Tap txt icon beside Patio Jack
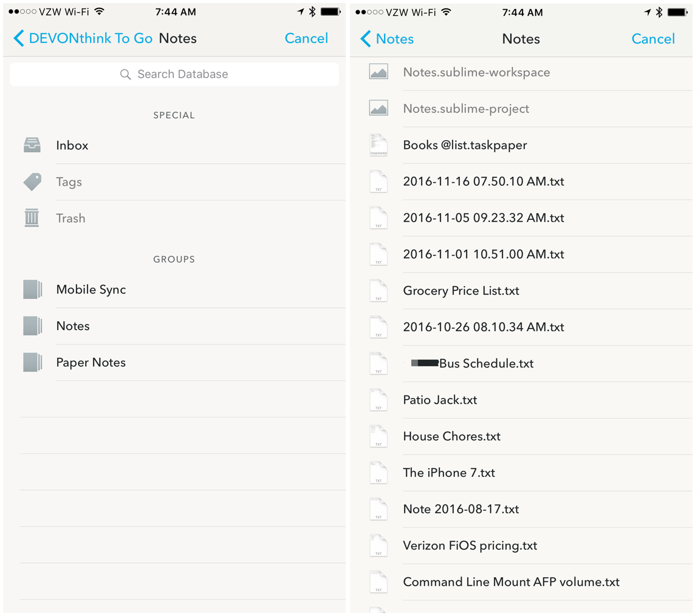This screenshot has width=695, height=616. tap(378, 399)
